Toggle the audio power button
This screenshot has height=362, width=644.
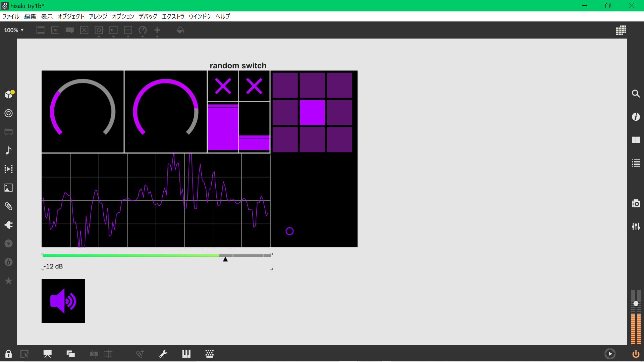[636, 354]
